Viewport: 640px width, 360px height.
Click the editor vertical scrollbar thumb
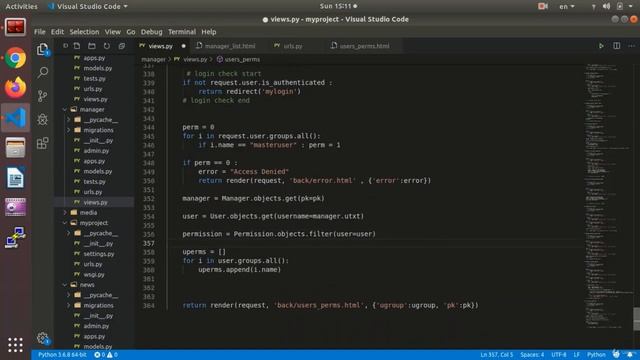[636, 319]
